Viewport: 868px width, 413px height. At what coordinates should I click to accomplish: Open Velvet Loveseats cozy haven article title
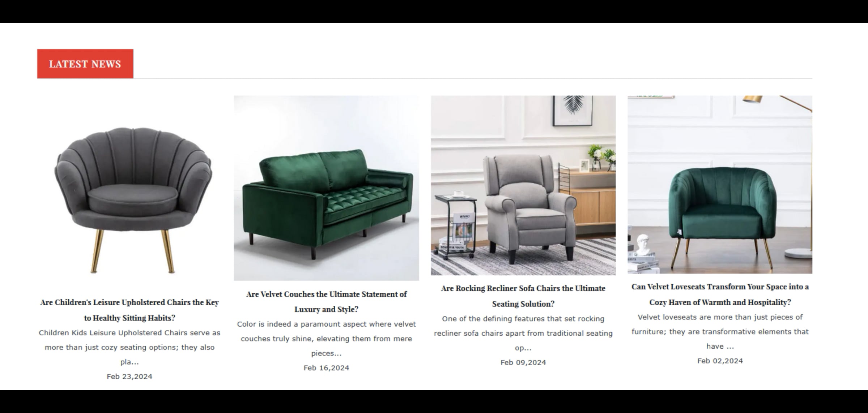[720, 294]
